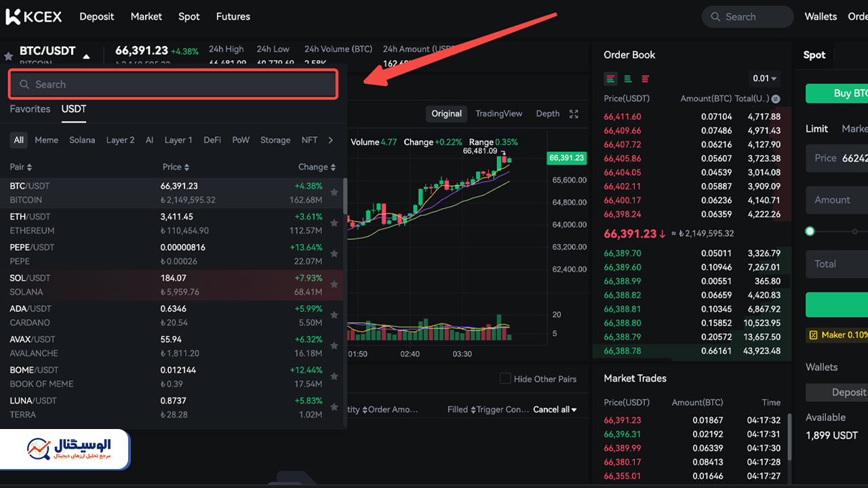868x488 pixels.
Task: Open the Spot menu
Action: [x=189, y=16]
